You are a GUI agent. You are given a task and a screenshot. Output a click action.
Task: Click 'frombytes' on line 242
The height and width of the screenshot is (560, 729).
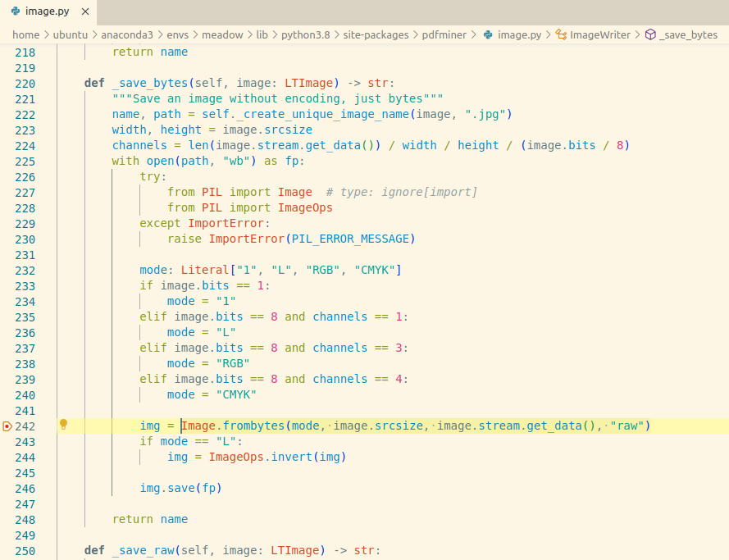[x=253, y=426]
